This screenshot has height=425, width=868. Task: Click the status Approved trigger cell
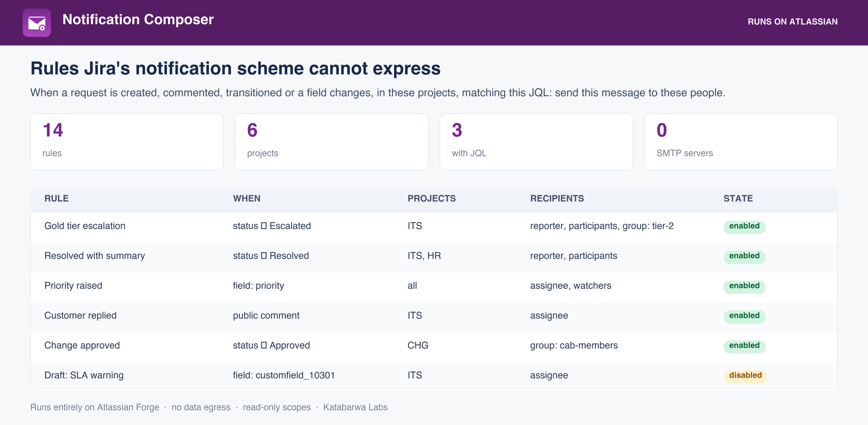(271, 346)
